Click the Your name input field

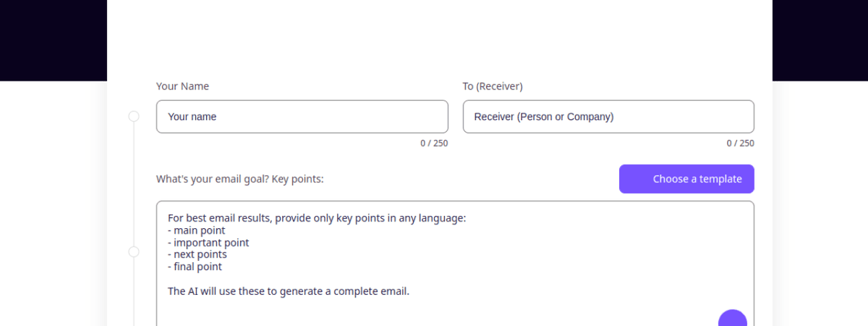pos(302,117)
